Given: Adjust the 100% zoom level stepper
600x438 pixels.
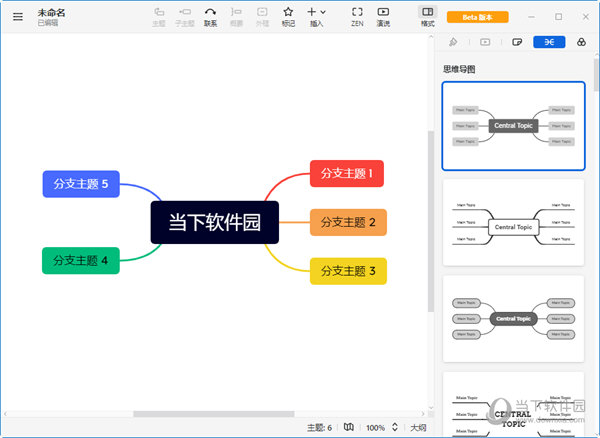Looking at the screenshot, I should pos(394,427).
